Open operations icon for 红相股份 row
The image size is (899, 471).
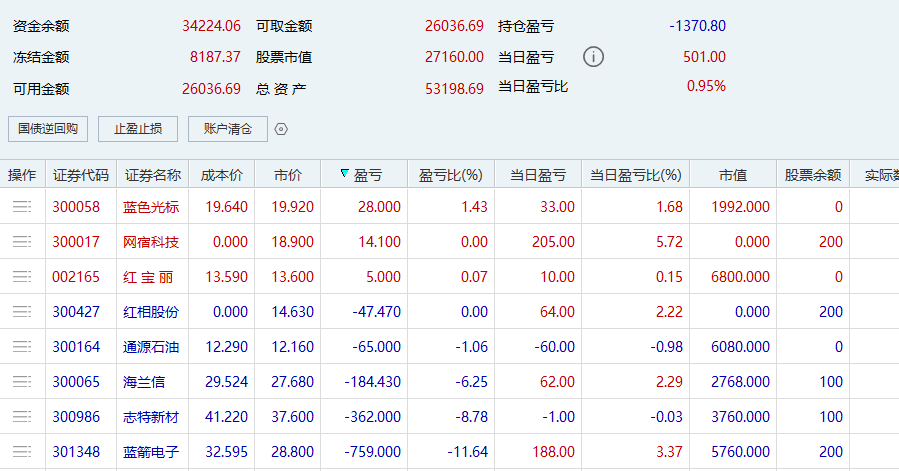tap(22, 312)
